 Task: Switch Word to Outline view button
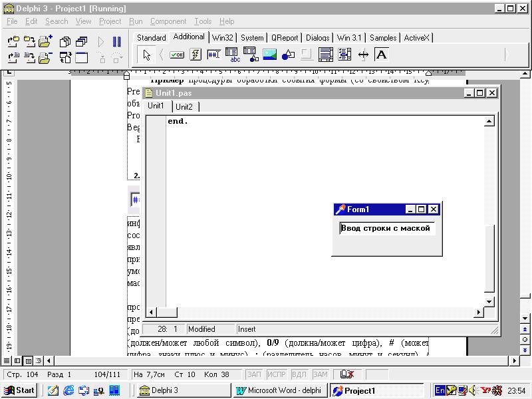[39, 360]
